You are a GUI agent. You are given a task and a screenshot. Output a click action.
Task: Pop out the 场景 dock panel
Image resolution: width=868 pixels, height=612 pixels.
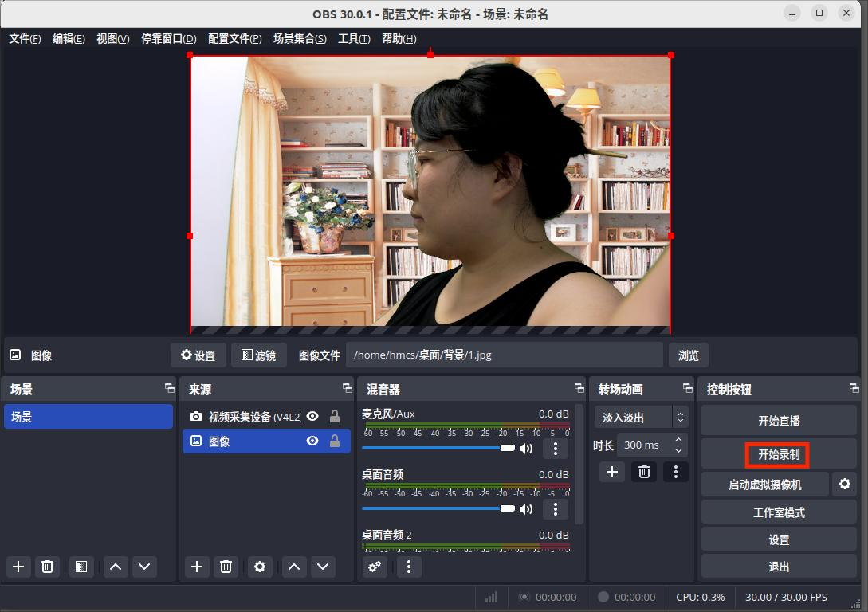(170, 388)
